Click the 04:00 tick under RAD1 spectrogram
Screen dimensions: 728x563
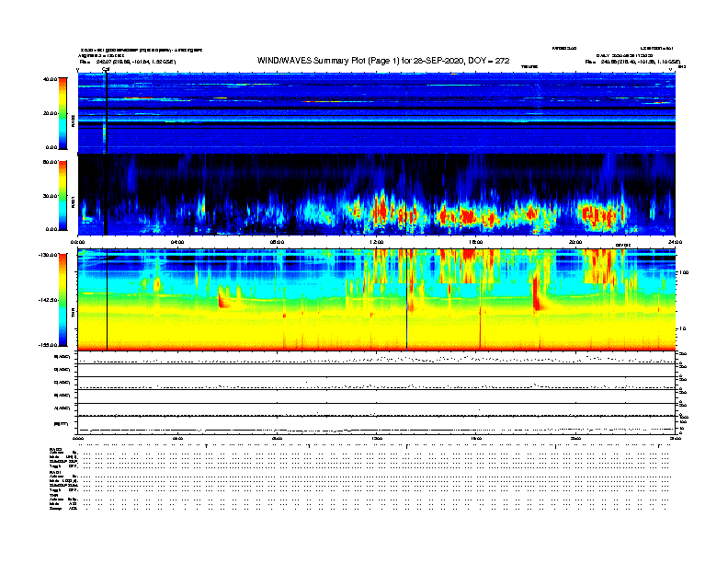pos(177,242)
